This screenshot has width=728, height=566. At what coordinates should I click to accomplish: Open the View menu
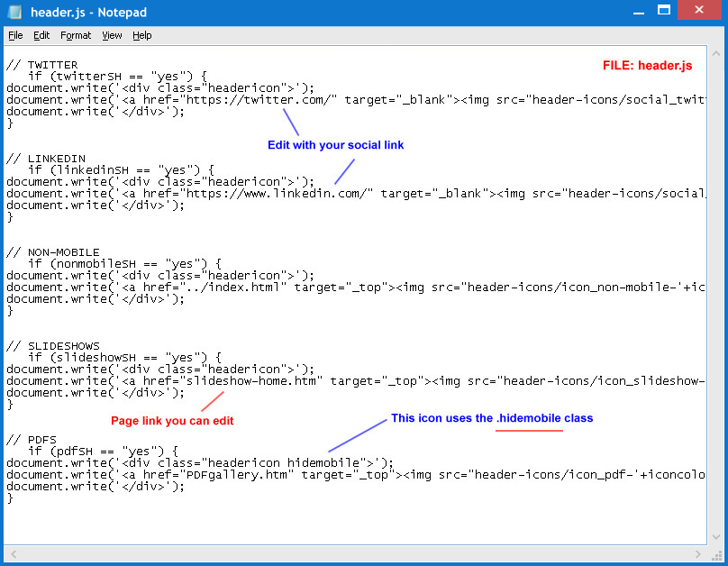click(112, 35)
